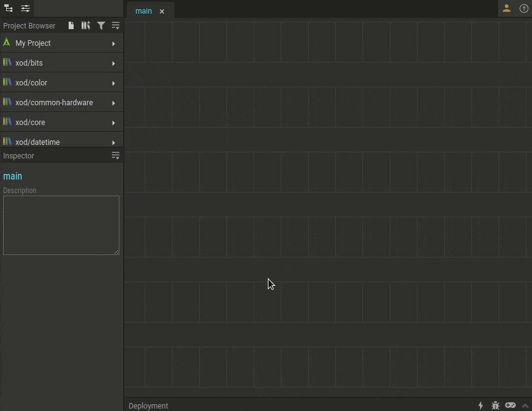Filter patches in the Project Browser

click(101, 25)
